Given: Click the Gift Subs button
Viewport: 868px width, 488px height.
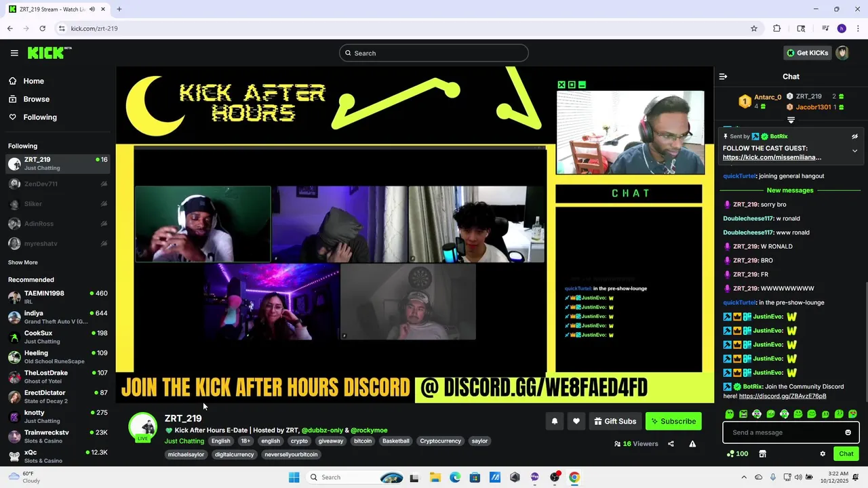Looking at the screenshot, I should click(x=615, y=421).
